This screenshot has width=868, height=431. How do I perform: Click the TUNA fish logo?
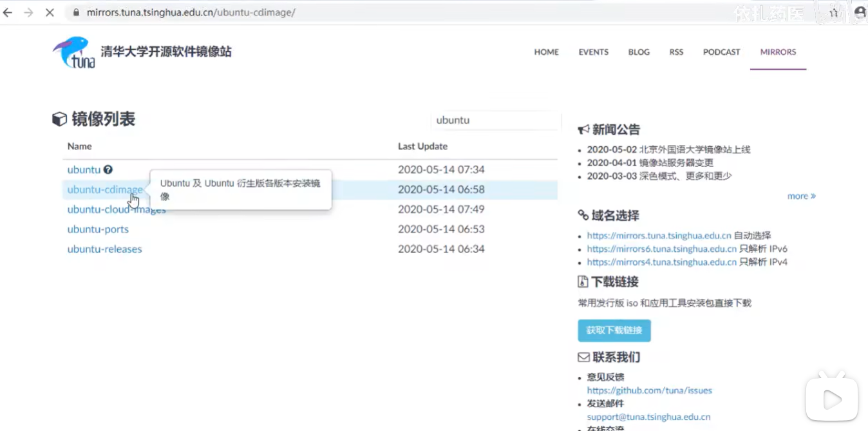pyautogui.click(x=74, y=52)
